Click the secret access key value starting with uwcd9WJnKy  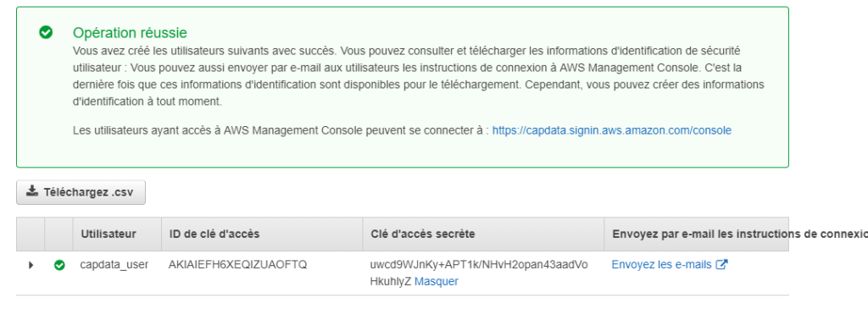(479, 273)
